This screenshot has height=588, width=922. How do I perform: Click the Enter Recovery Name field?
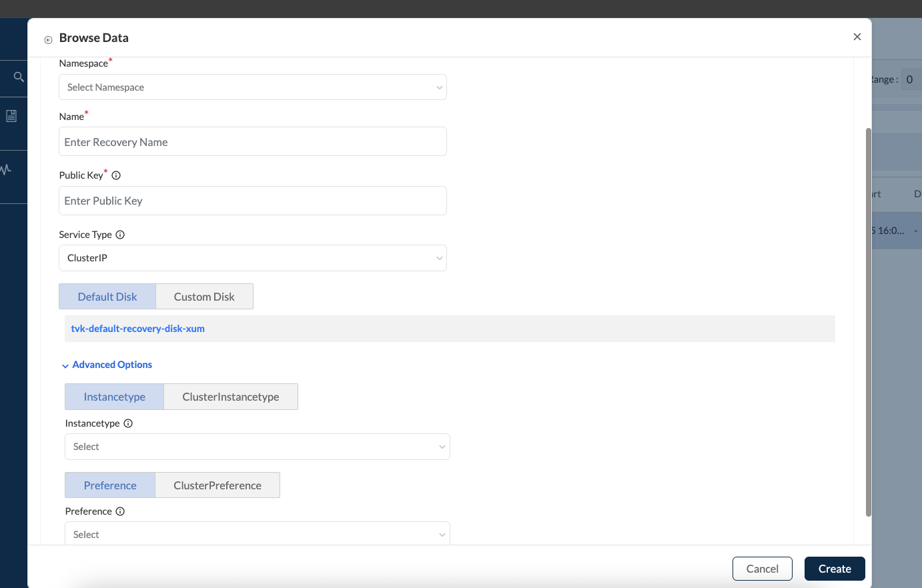[252, 142]
